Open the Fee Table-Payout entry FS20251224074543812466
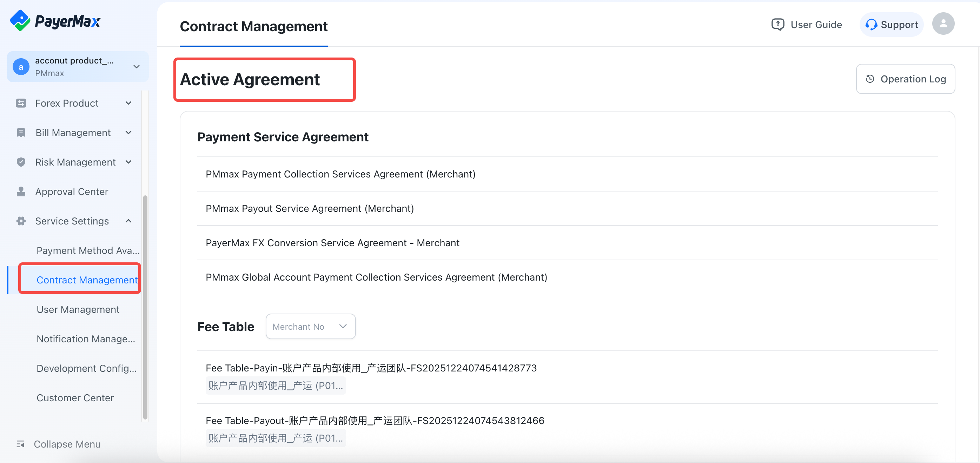Screen dimensions: 980x463 point(375,421)
